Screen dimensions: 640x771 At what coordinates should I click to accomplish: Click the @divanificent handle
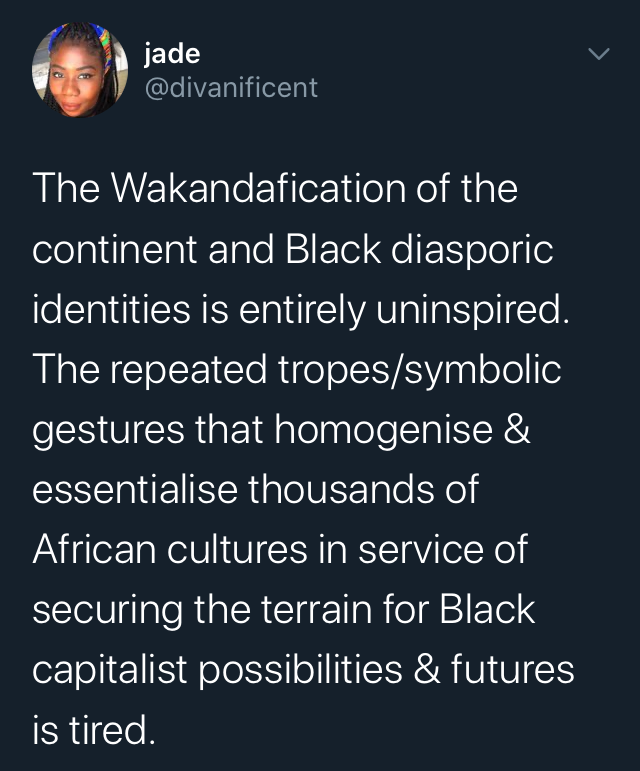point(231,88)
